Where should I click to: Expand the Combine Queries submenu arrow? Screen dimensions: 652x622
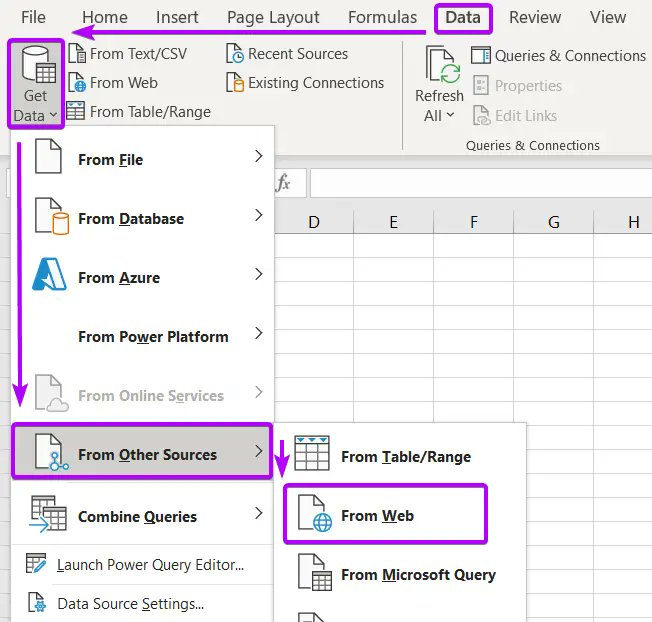259,513
